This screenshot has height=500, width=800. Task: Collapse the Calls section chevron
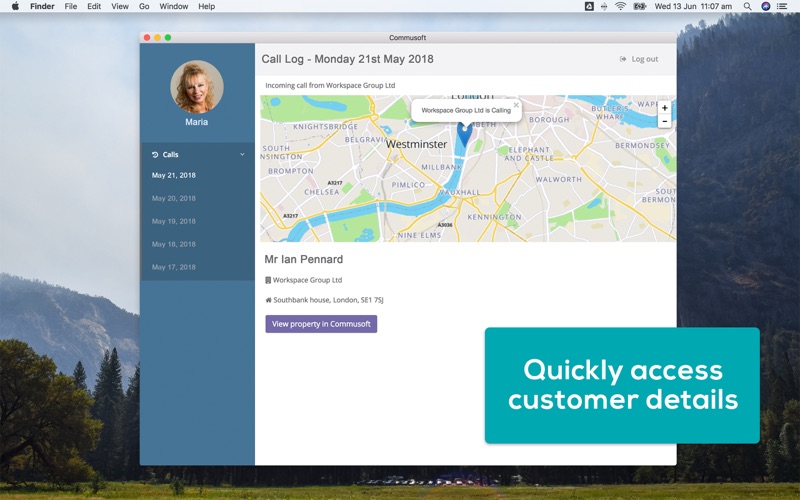242,154
